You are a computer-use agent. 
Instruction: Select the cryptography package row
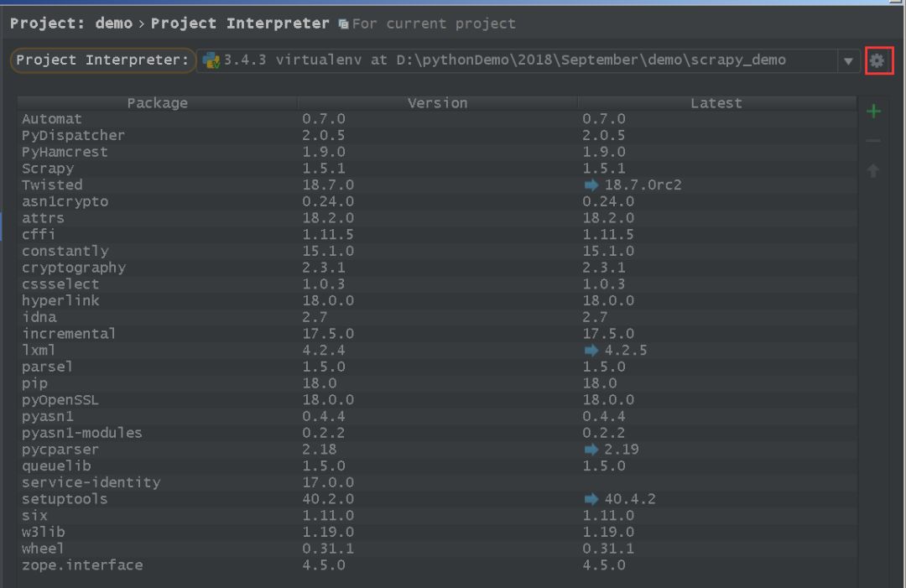(437, 268)
